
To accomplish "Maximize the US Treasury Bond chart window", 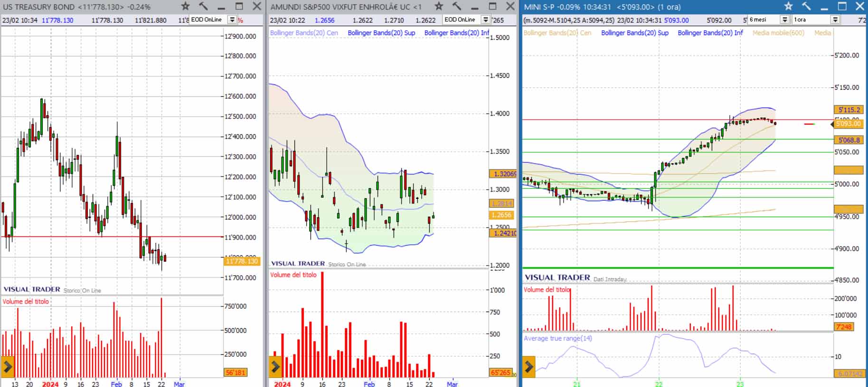I will tap(239, 6).
